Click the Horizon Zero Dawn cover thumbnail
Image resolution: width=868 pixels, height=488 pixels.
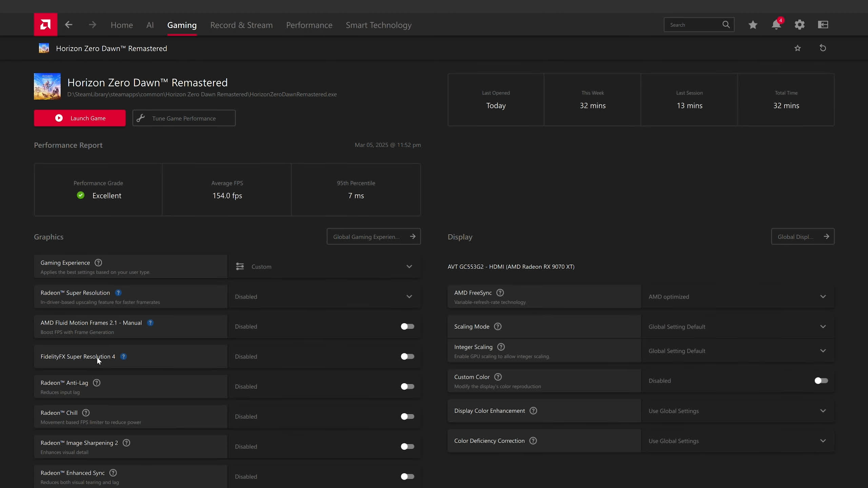(47, 86)
